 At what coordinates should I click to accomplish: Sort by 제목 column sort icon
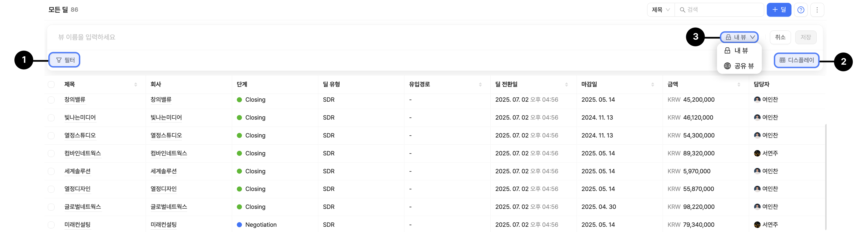[x=135, y=84]
